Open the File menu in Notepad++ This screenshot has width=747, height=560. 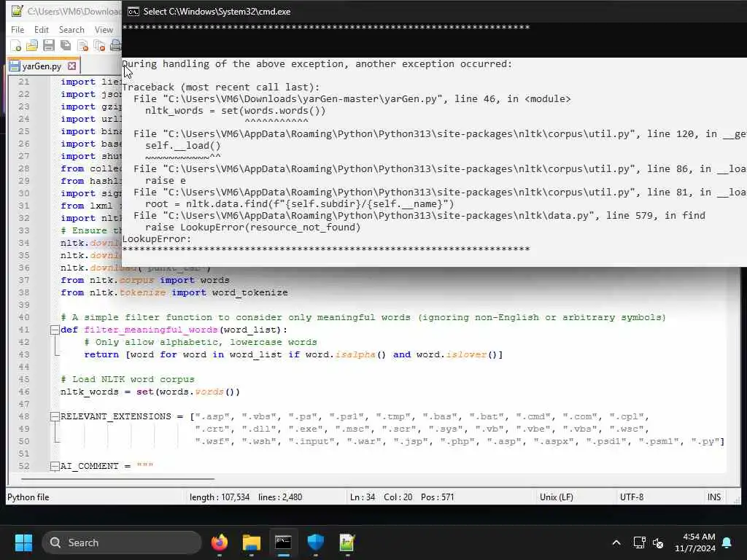18,29
